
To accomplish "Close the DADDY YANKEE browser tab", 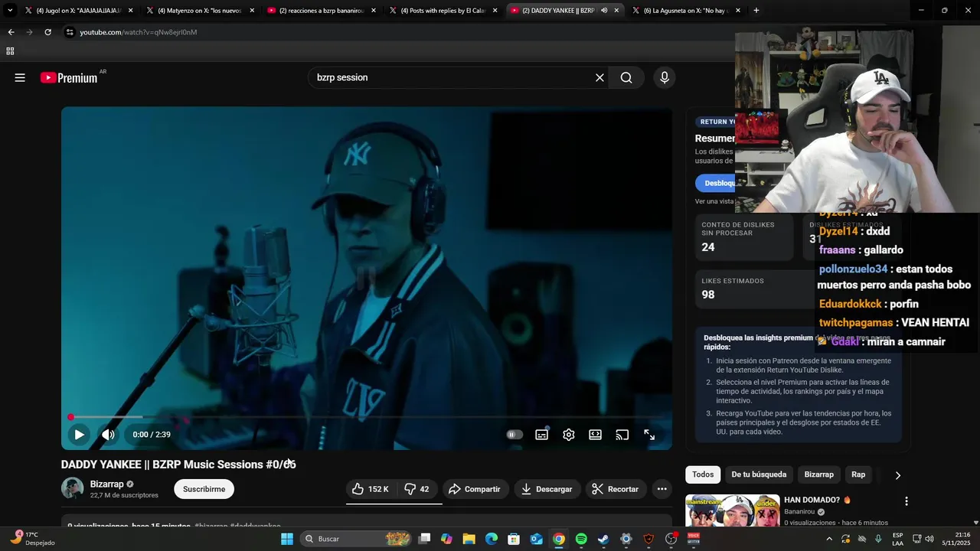I will (616, 11).
